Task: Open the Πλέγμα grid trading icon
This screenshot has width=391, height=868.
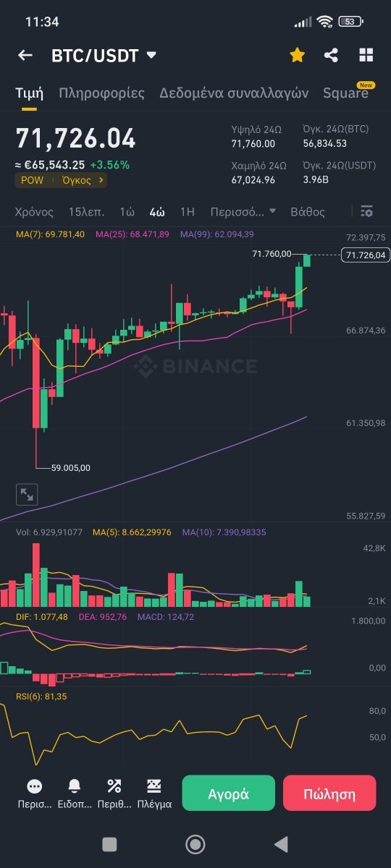Action: point(154,786)
